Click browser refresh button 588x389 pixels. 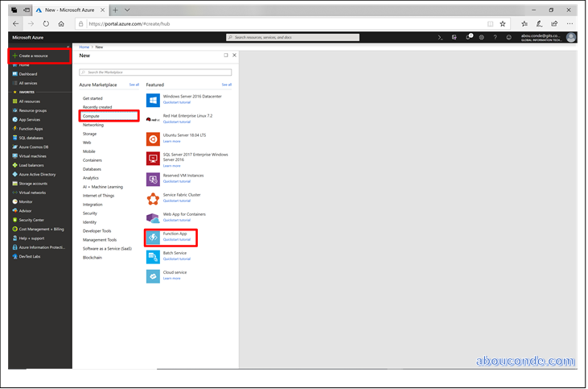(x=46, y=23)
